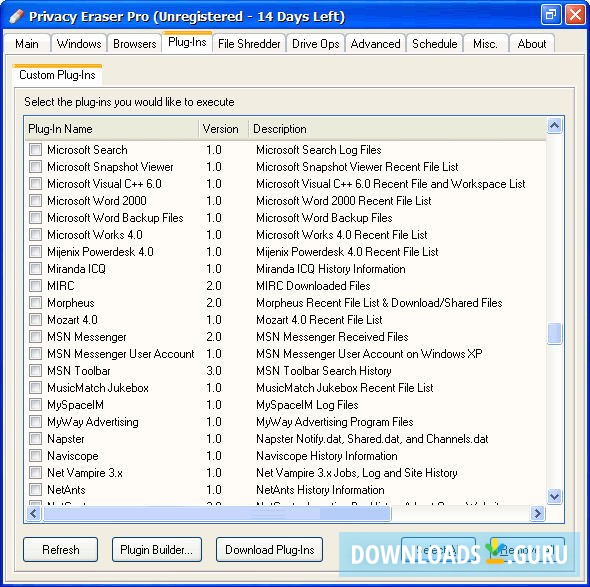Open the Plugin Builder dialog
590x587 pixels.
click(x=157, y=550)
